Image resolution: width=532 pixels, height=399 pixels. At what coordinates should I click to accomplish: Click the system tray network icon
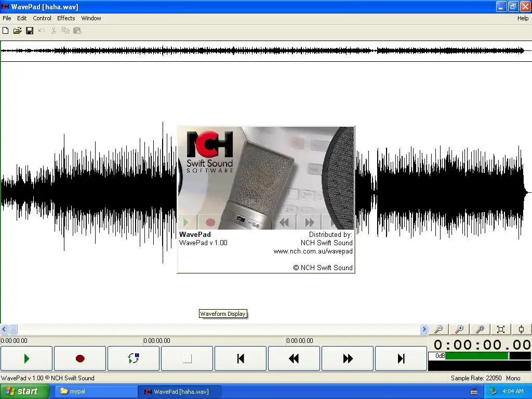click(x=494, y=392)
